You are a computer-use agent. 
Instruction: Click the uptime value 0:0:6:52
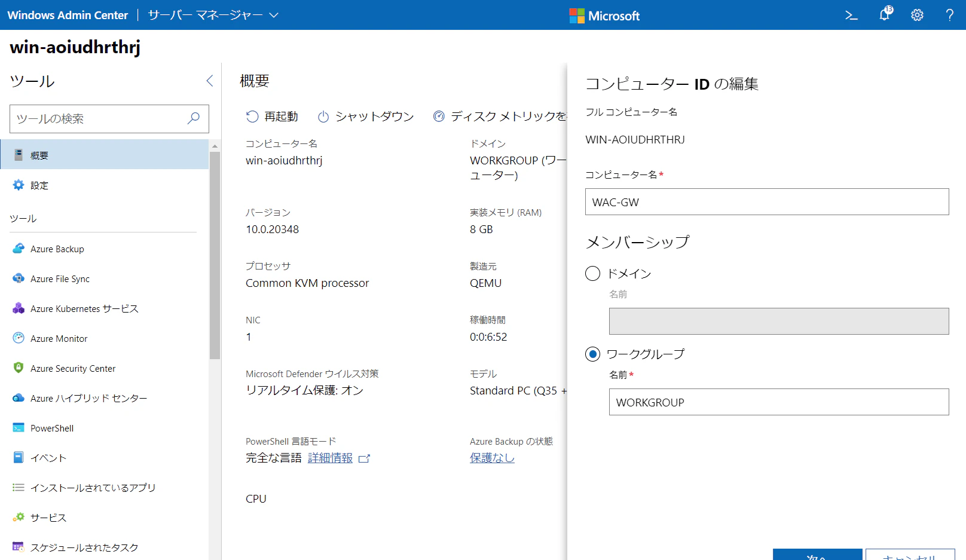[x=488, y=337]
